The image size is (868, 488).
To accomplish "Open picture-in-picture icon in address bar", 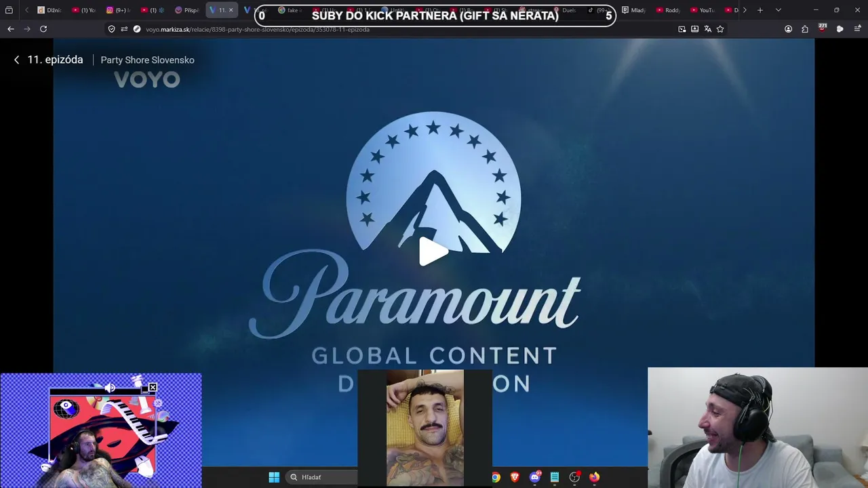I will point(682,29).
